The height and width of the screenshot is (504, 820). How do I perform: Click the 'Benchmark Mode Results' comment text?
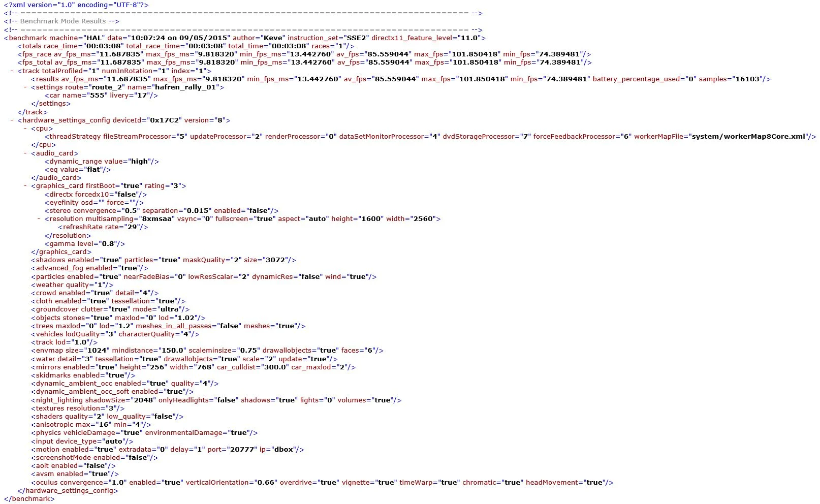[x=63, y=21]
